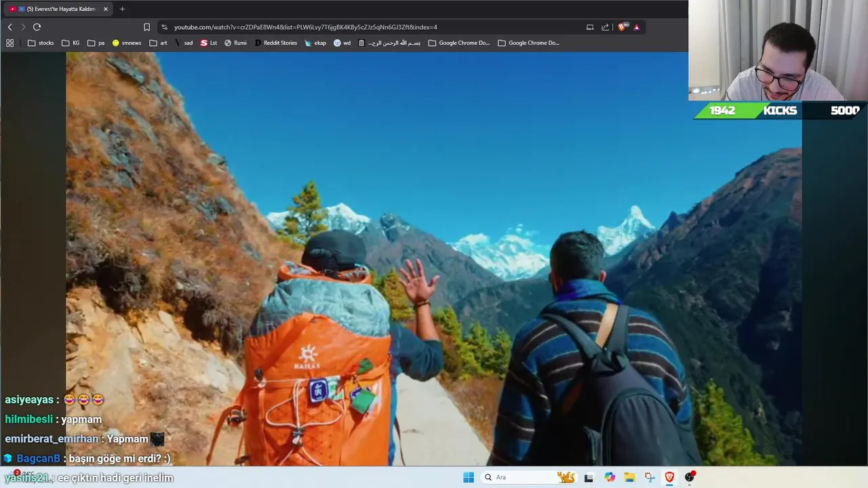Open a new browser tab with plus

122,9
